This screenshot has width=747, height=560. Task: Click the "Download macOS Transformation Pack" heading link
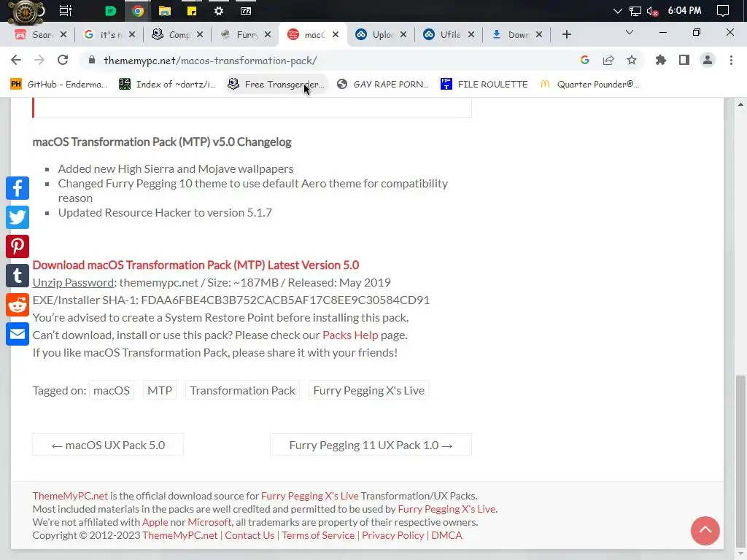(196, 265)
